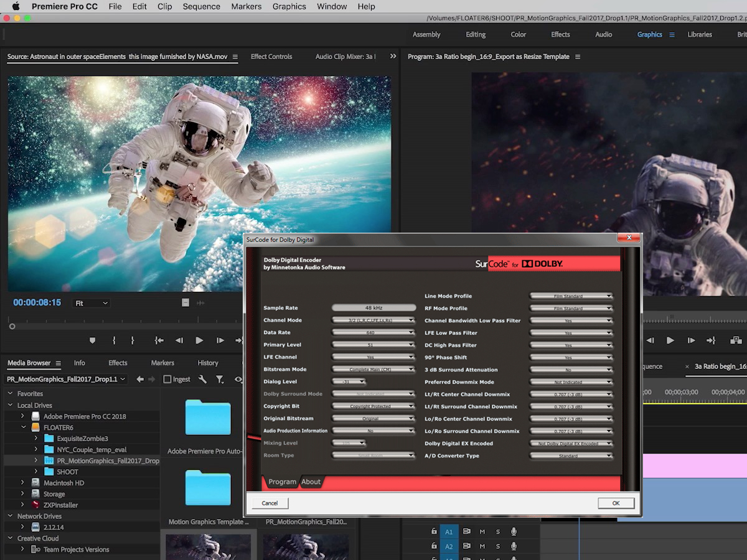
Task: Step back one frame in Source monitor
Action: coord(179,340)
